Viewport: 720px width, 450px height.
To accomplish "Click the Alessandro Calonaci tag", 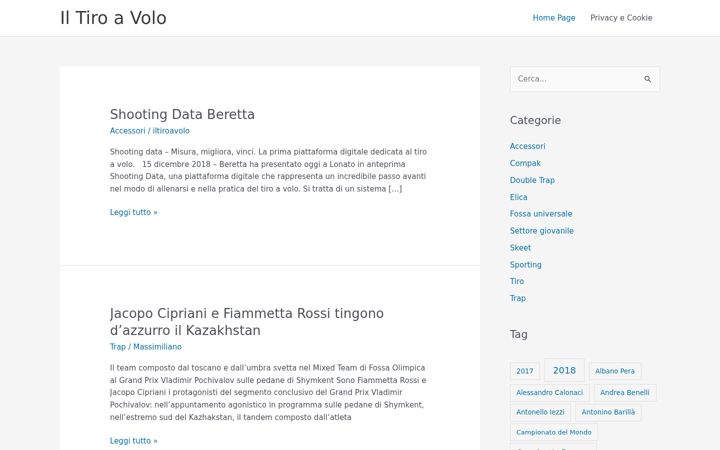I will (550, 393).
